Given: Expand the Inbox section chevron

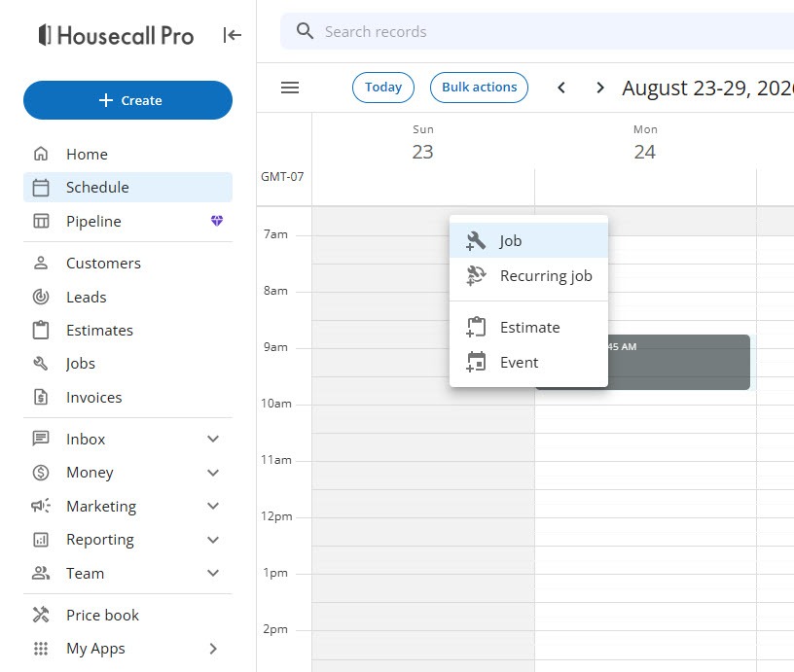Looking at the screenshot, I should click(x=213, y=439).
